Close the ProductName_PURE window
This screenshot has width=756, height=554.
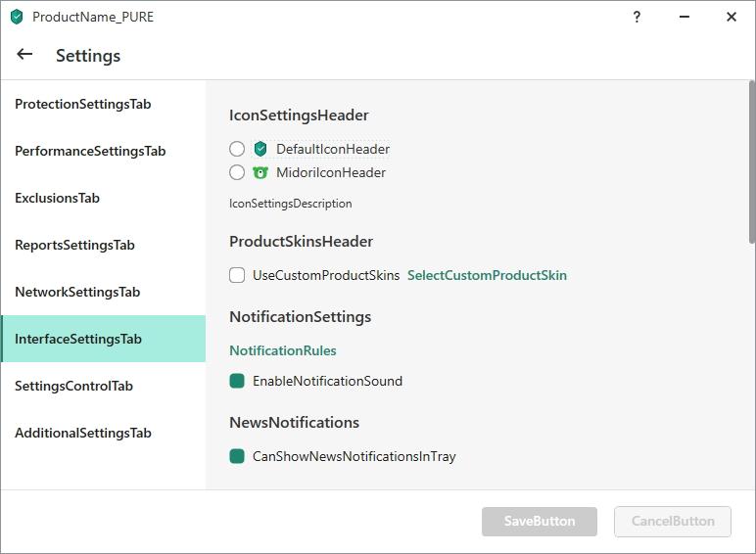coord(731,17)
